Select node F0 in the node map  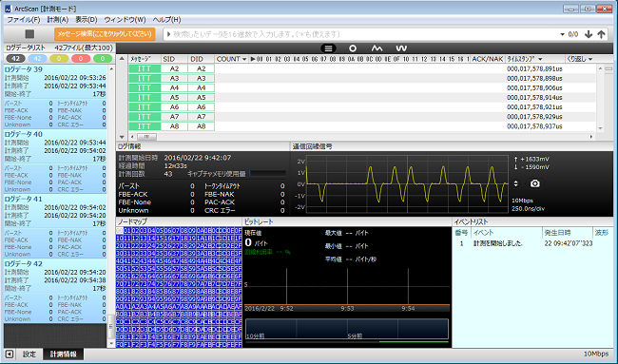pos(120,344)
